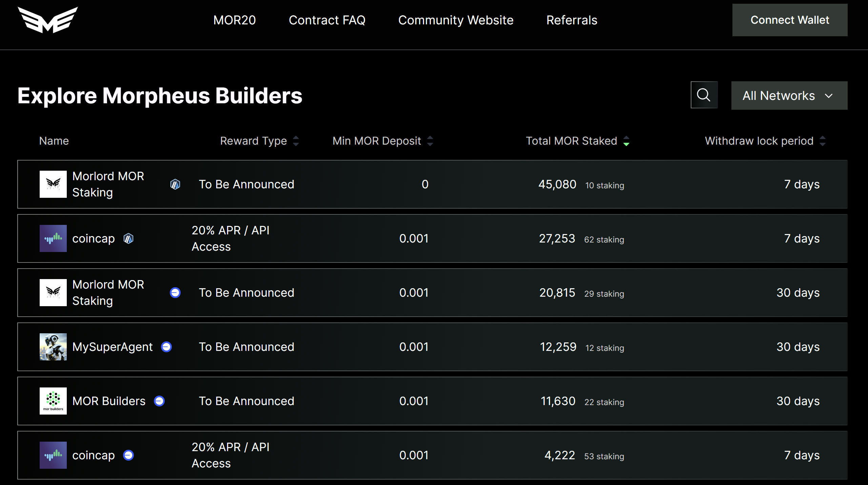This screenshot has width=868, height=485.
Task: Click the MySuperAgent robot thumbnail
Action: click(x=53, y=347)
